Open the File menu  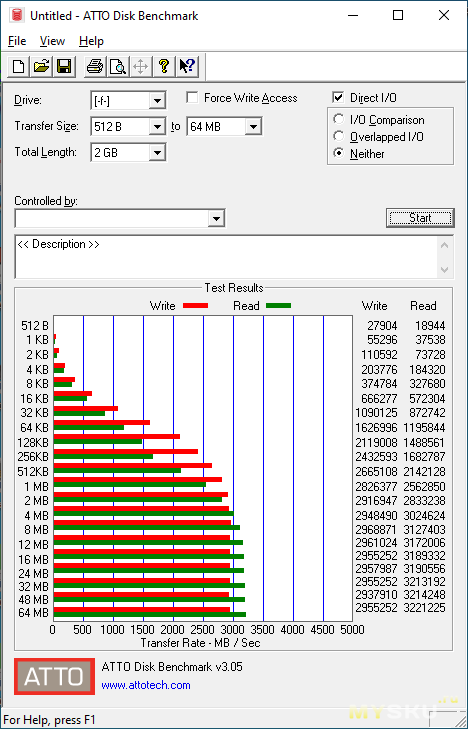(17, 41)
